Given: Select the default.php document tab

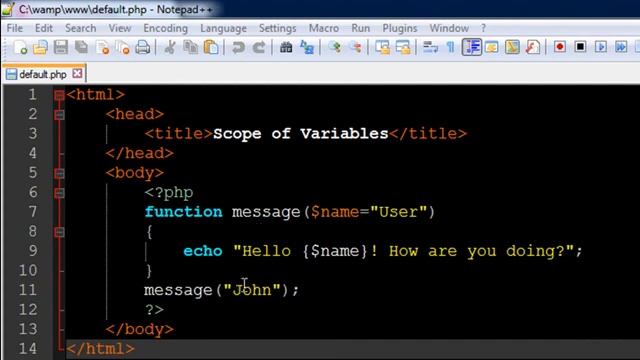Looking at the screenshot, I should point(44,74).
